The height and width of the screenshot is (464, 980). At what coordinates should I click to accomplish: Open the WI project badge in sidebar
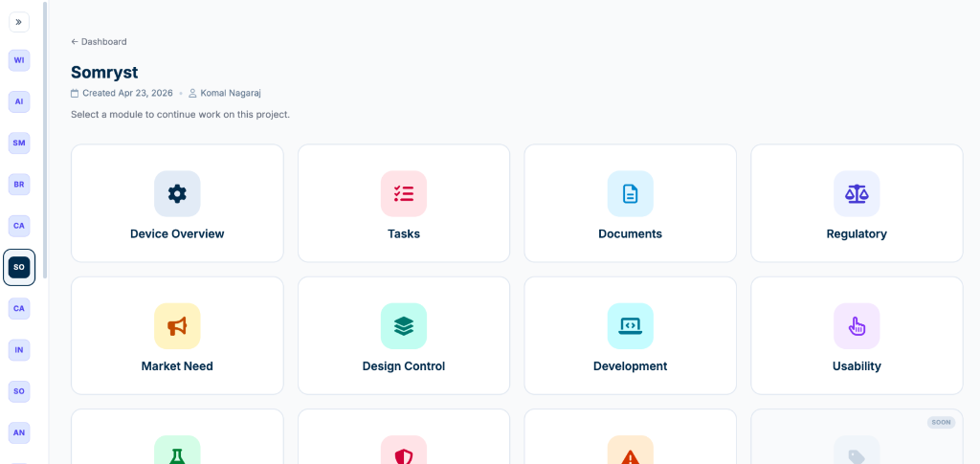click(x=19, y=60)
